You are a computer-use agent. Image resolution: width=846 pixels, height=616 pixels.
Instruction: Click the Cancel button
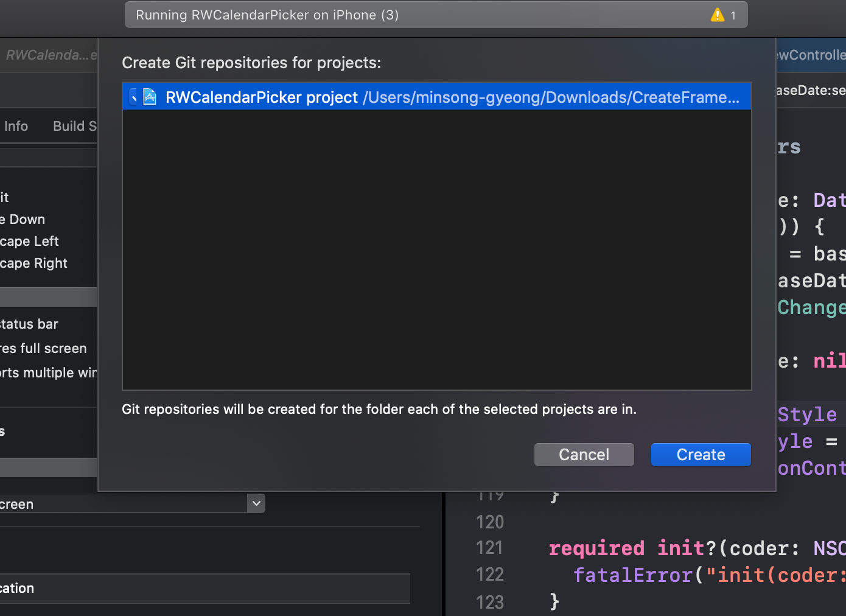click(x=584, y=455)
